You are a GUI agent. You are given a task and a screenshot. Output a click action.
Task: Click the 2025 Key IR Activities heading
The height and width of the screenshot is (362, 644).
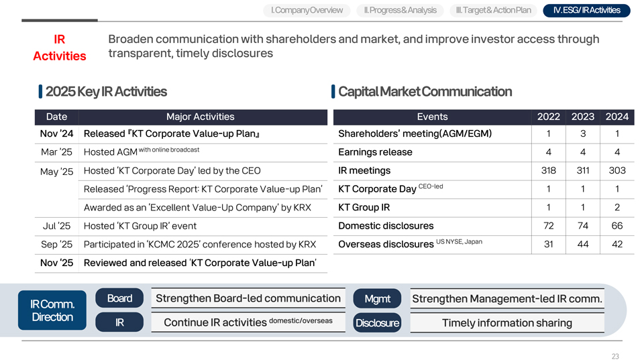click(x=106, y=91)
